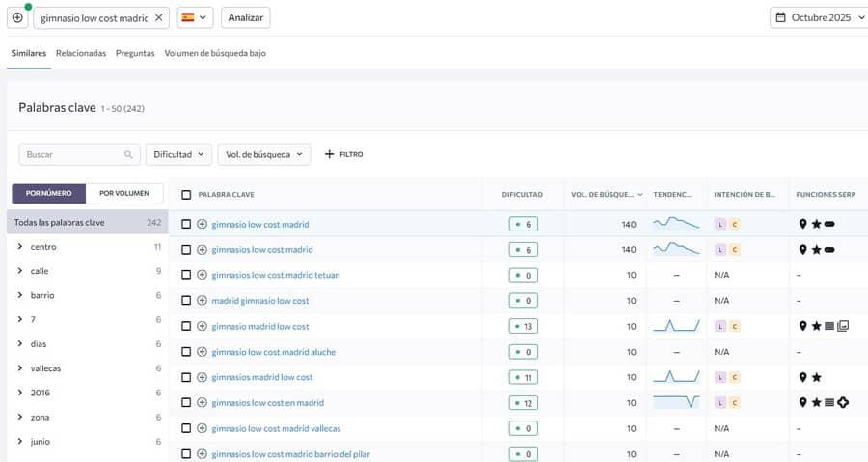868x462 pixels.
Task: Click the magnifier icon in Buscar field
Action: pyautogui.click(x=128, y=154)
